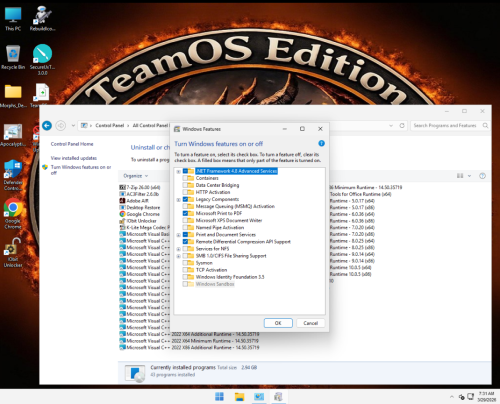Check Microsoft XPS Document Writer checkbox
500x404 pixels.
tap(185, 220)
